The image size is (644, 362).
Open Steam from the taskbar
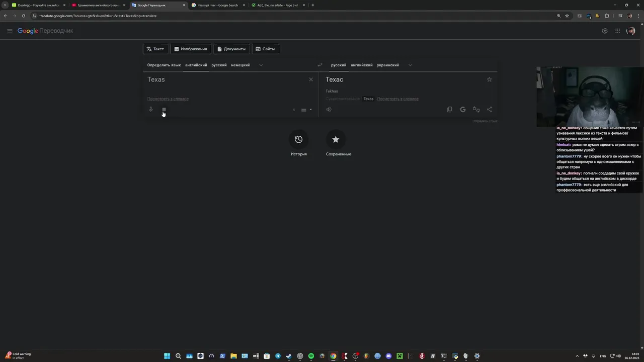[x=289, y=356]
